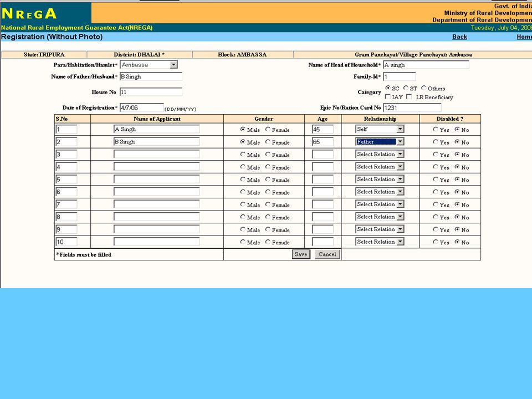The height and width of the screenshot is (399, 532).
Task: Click the empty Age field in row 3
Action: click(x=323, y=154)
